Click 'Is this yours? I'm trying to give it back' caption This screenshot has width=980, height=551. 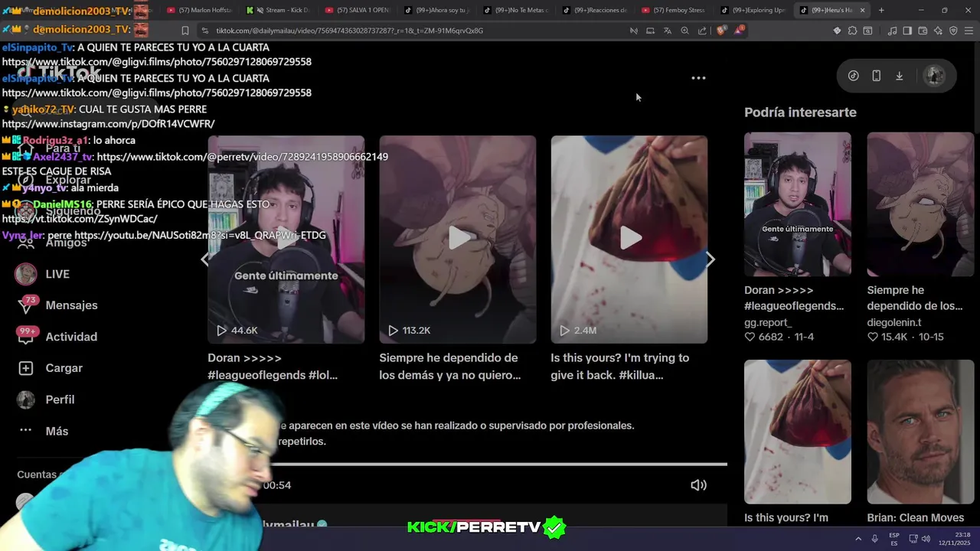coord(619,367)
